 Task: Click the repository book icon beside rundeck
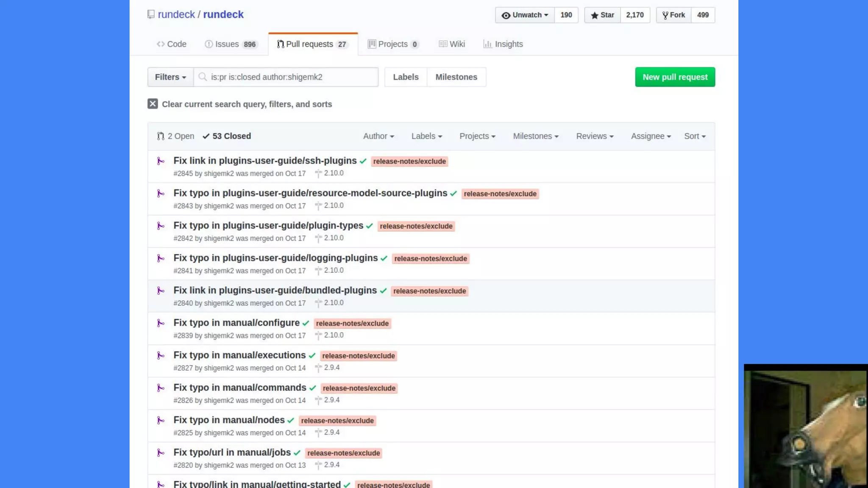tap(151, 14)
